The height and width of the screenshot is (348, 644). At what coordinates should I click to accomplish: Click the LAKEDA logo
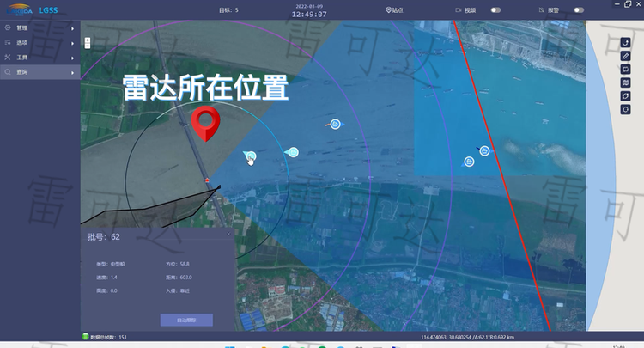tap(19, 9)
